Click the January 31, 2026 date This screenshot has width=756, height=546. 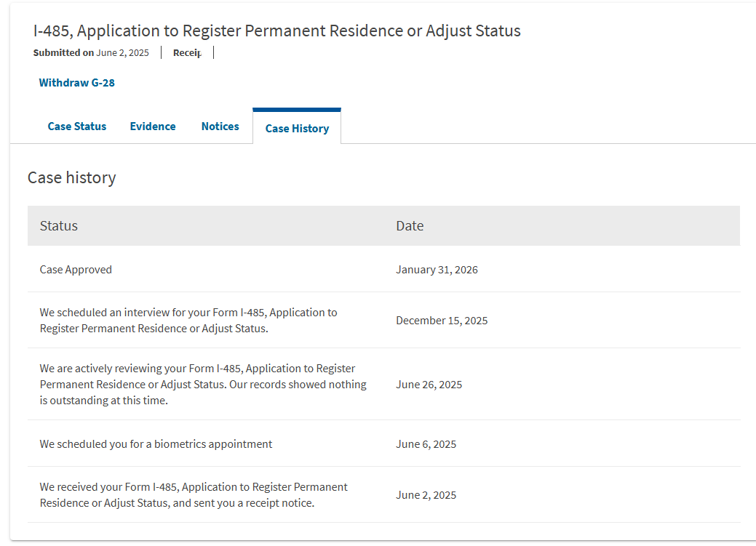tap(437, 270)
